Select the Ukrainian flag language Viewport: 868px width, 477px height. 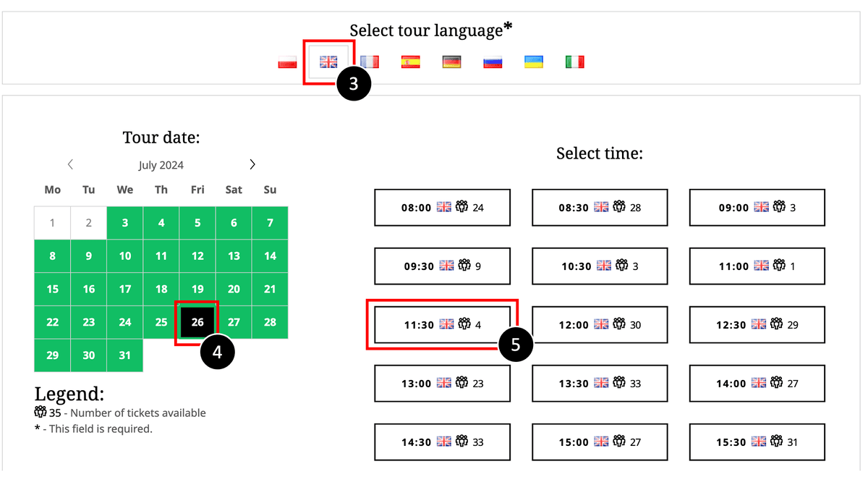click(x=534, y=62)
